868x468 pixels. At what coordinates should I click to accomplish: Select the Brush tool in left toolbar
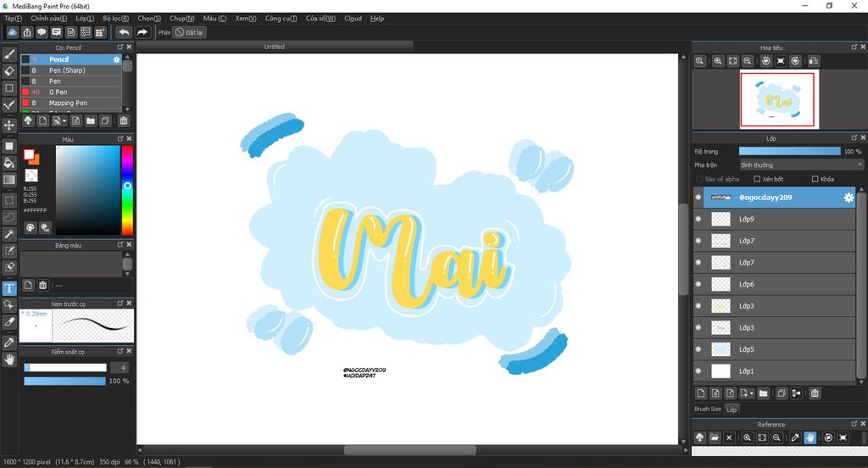[9, 54]
